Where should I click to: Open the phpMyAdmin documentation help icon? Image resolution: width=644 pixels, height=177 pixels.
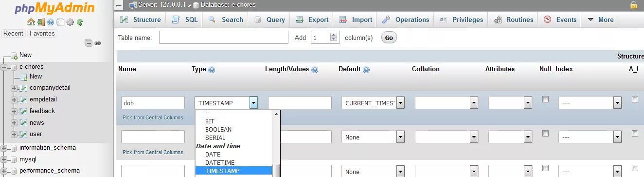tap(50, 22)
